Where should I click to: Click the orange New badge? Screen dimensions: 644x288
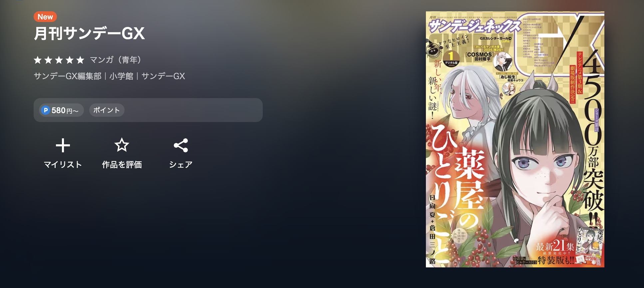coord(45,17)
